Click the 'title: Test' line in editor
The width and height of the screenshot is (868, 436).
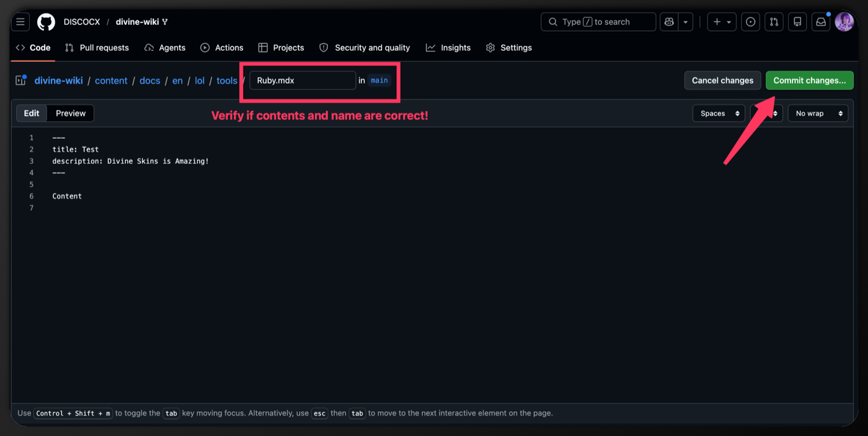pos(76,149)
